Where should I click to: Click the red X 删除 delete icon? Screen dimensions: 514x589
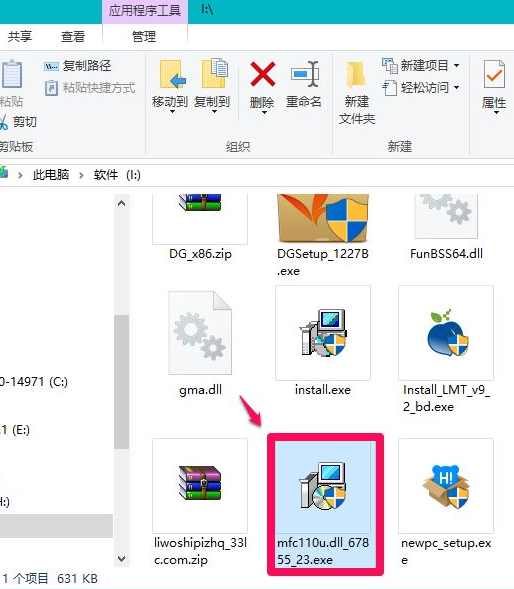click(262, 74)
